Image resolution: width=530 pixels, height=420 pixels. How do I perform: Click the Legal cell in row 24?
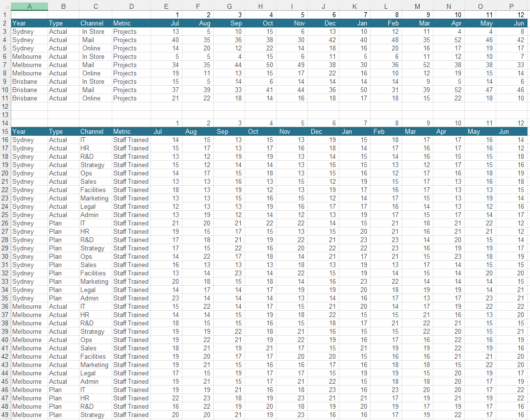click(x=96, y=206)
